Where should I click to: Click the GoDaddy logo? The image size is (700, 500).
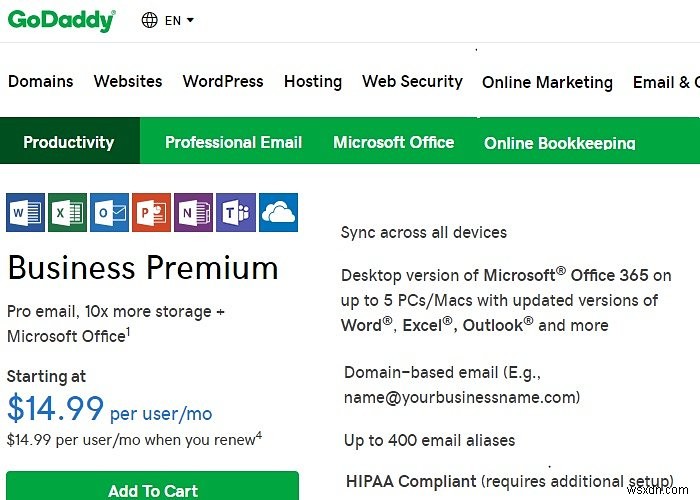62,20
